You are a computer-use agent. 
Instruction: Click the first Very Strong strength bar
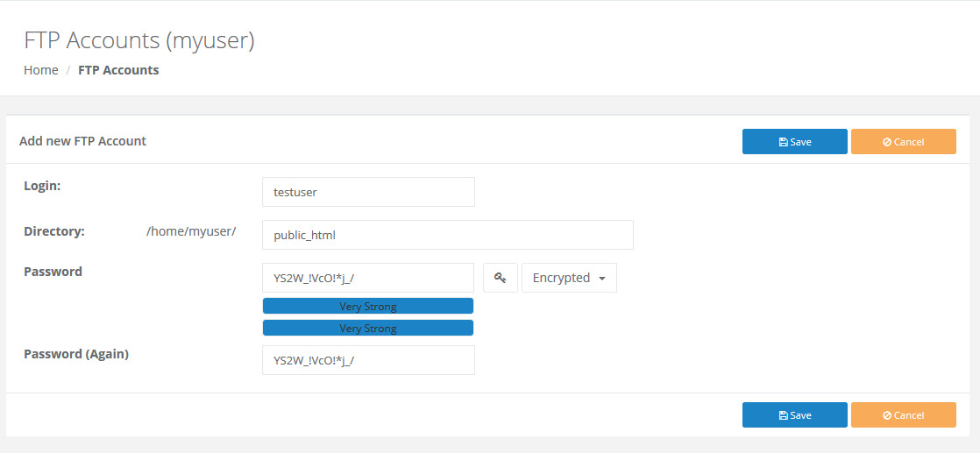pos(368,306)
